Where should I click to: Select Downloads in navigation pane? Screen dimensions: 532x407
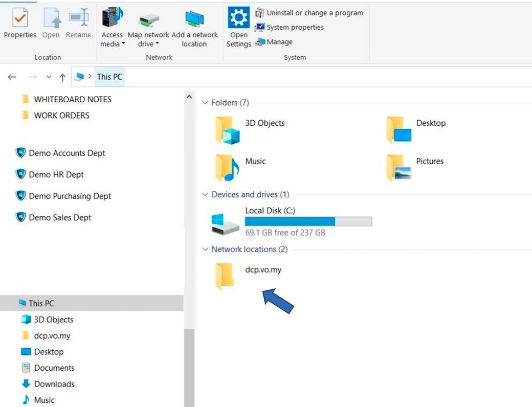click(x=54, y=384)
